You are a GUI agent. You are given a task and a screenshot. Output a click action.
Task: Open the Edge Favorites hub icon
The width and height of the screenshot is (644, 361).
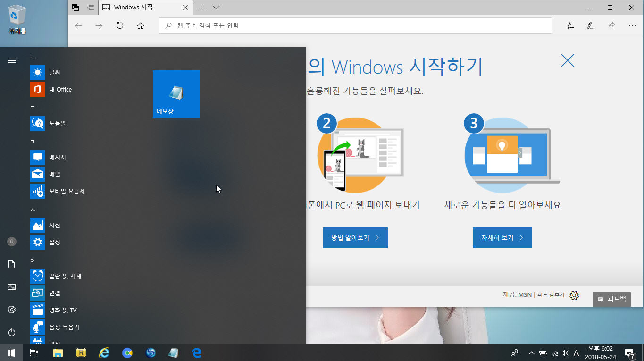(570, 25)
